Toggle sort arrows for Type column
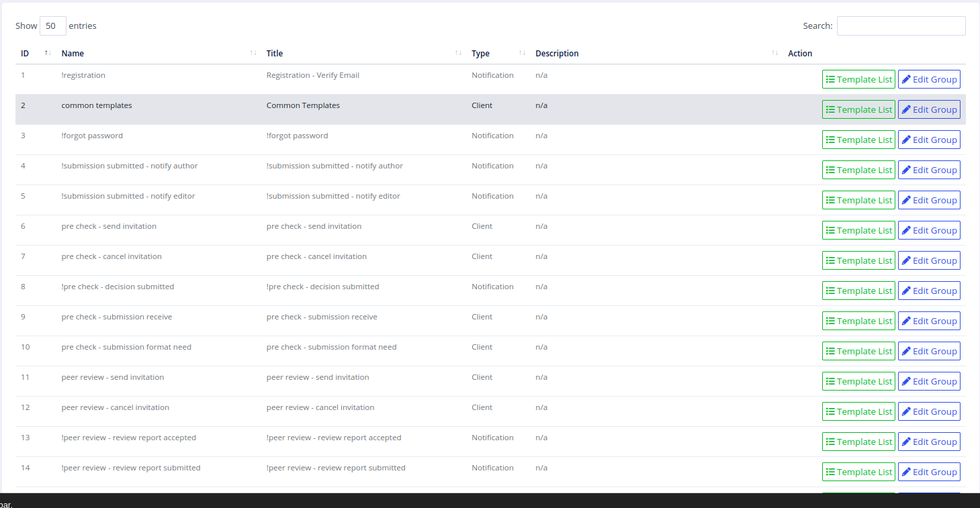This screenshot has width=980, height=508. (522, 54)
